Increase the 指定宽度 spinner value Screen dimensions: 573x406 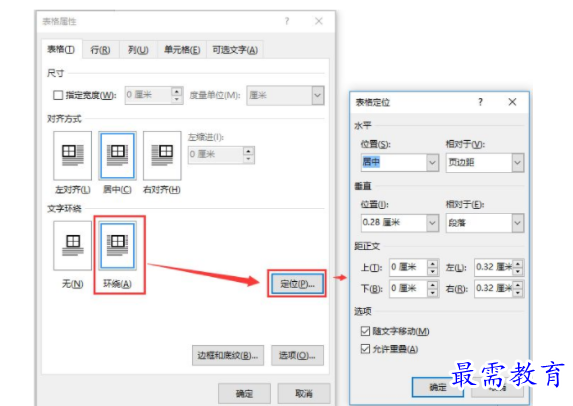pos(177,91)
